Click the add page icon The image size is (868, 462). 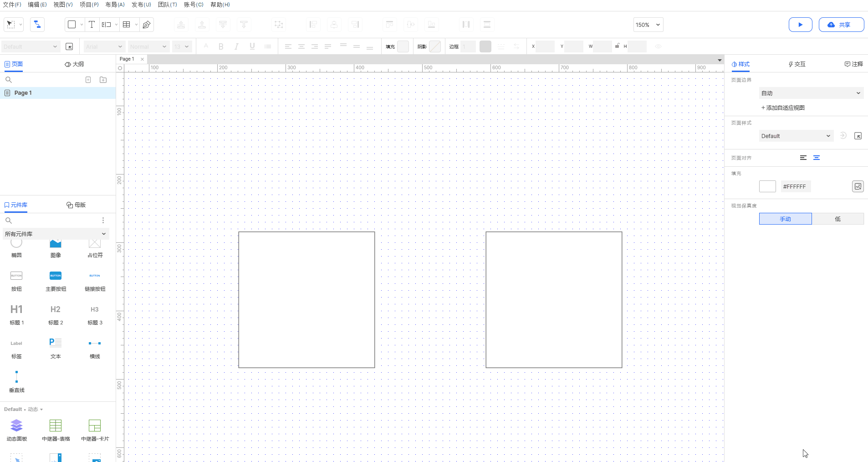point(88,80)
